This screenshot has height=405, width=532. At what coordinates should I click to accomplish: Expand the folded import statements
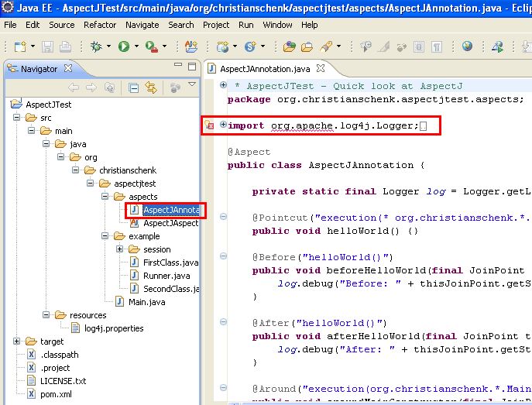223,125
